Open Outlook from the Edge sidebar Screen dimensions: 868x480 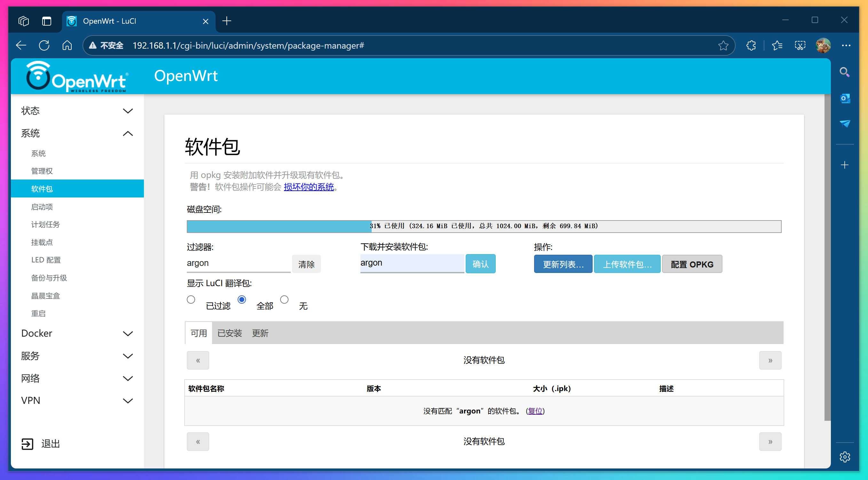point(845,98)
